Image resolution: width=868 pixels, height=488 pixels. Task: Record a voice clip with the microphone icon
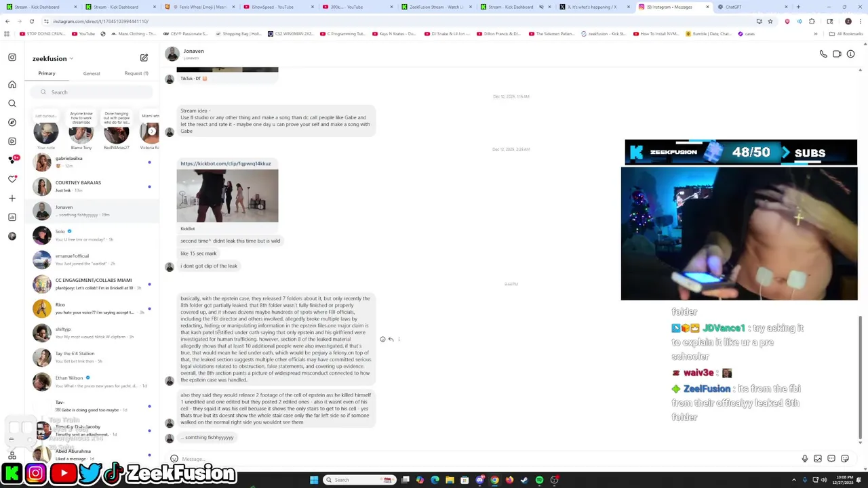(804, 459)
